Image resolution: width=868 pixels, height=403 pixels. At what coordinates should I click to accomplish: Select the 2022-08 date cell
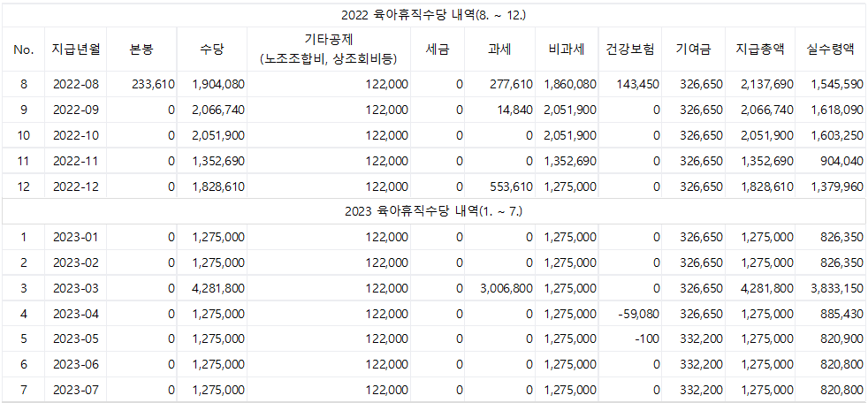76,85
